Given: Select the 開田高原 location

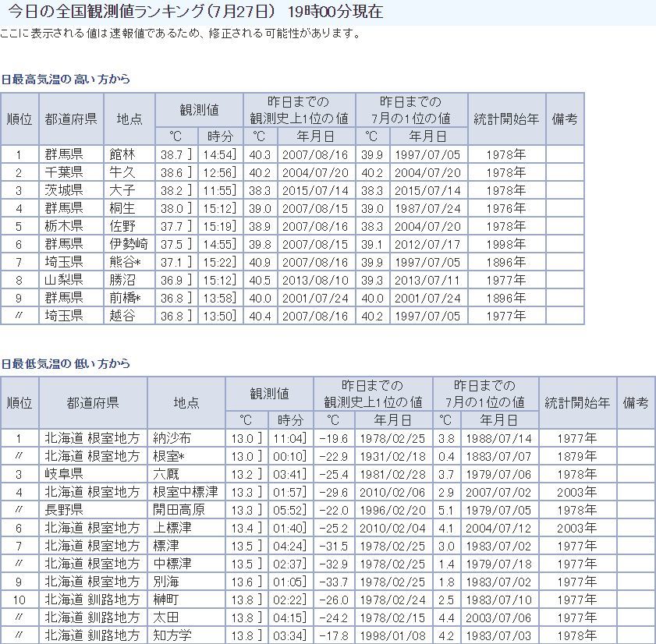Looking at the screenshot, I should point(179,510).
